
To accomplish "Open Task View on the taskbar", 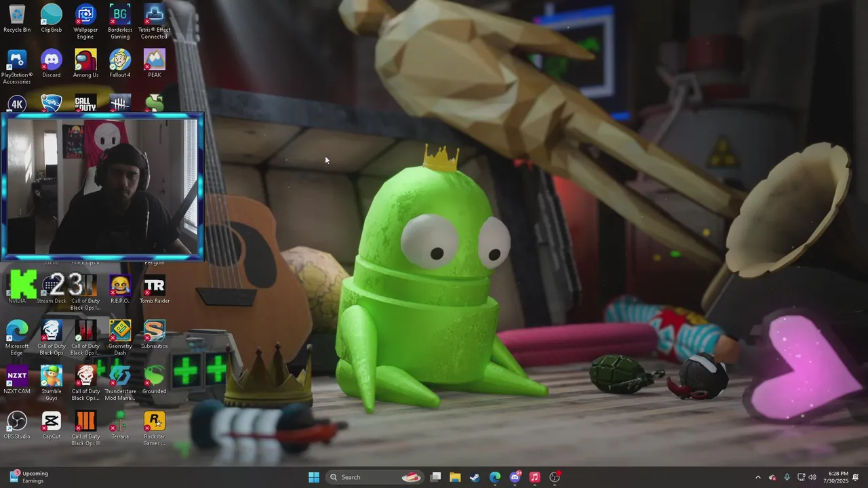I will coord(436,477).
